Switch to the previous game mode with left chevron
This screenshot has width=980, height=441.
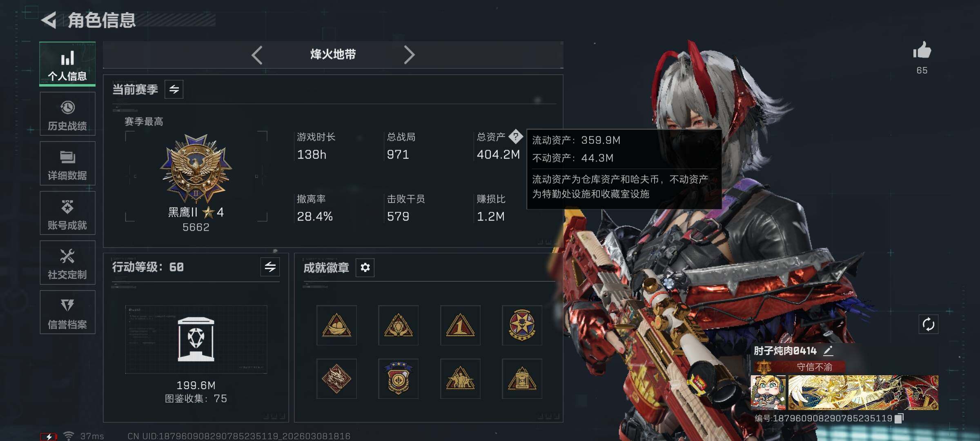pos(257,55)
